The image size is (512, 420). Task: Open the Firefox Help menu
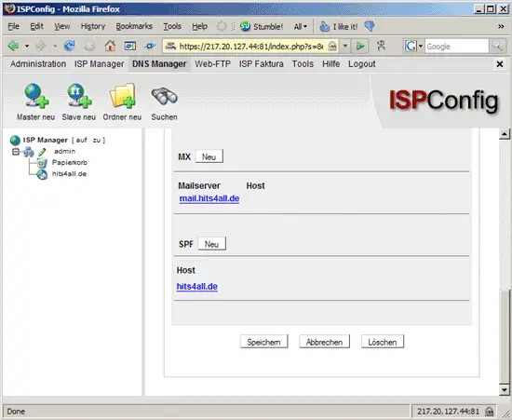tap(199, 26)
